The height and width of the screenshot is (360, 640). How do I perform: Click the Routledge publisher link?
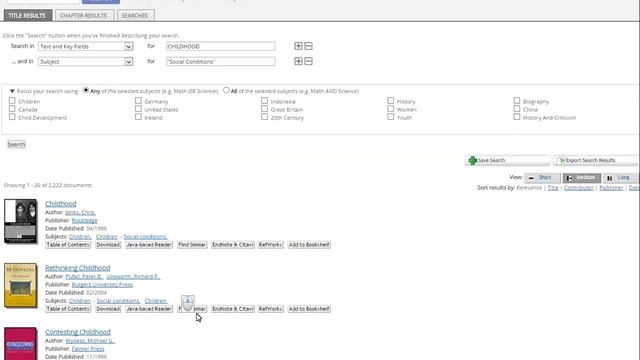point(84,220)
